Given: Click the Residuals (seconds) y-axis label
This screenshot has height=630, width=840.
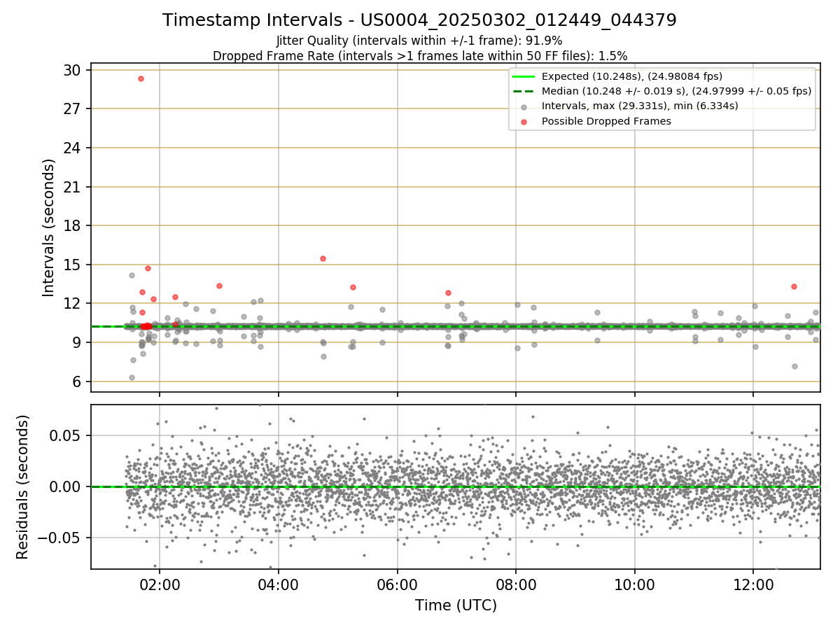Looking at the screenshot, I should 24,486.
